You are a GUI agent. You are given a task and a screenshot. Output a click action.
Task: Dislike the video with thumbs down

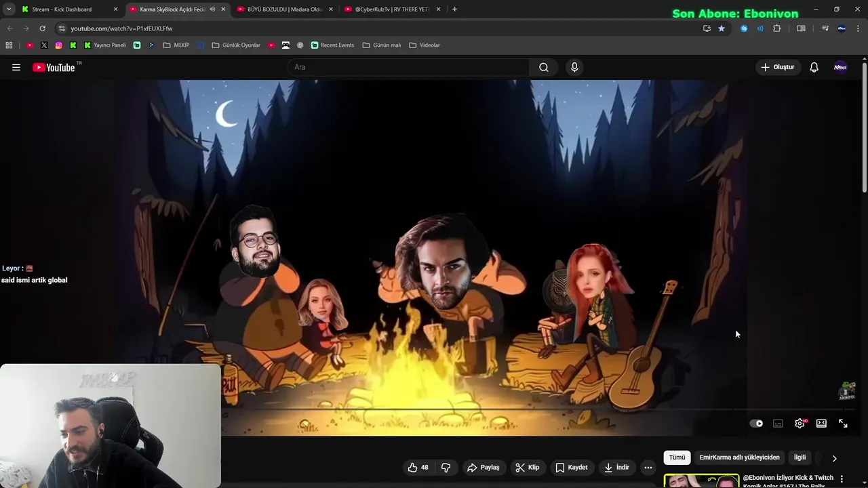point(446,467)
